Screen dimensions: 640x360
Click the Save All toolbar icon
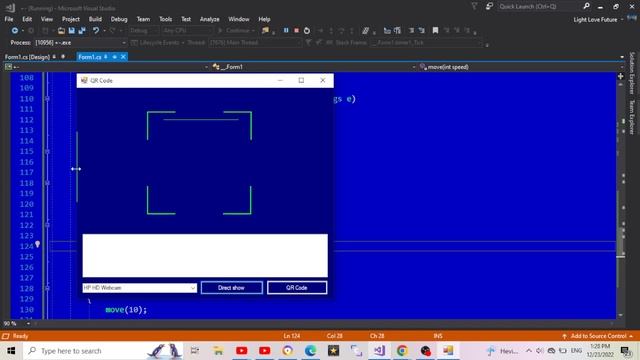click(82, 31)
